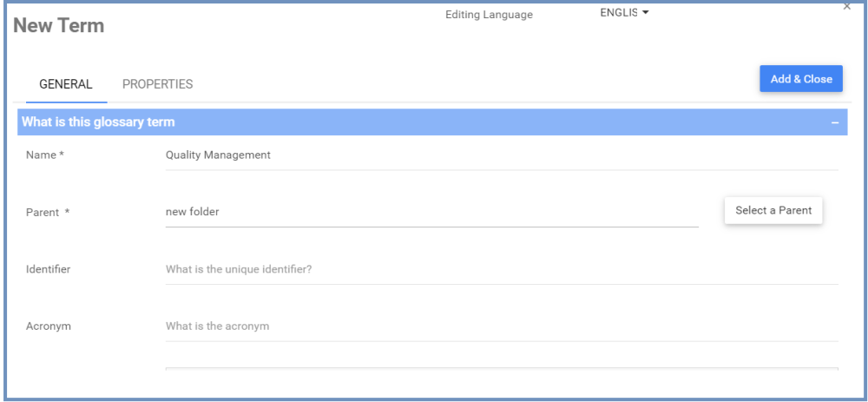Collapse the glossary term section with minus icon
Image resolution: width=868 pixels, height=402 pixels.
(x=834, y=122)
